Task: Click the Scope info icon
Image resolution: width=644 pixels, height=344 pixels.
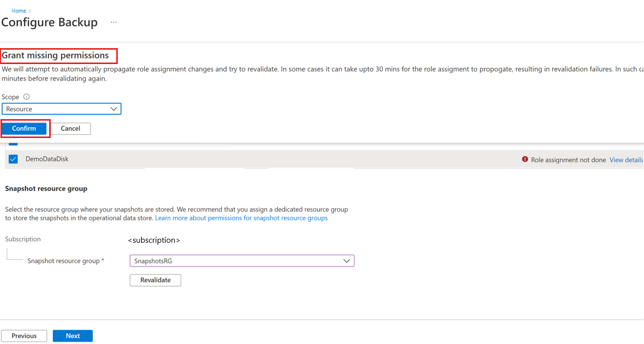Action: 26,97
